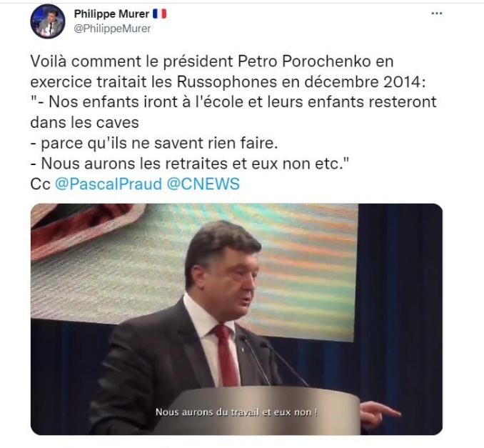Click the subtitle 'Nous aurons du travail et eux non !'
The image size is (484, 448).
(236, 412)
